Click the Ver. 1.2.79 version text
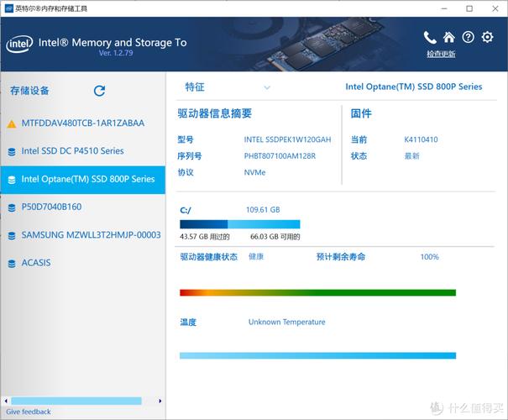508x420 pixels. point(116,53)
